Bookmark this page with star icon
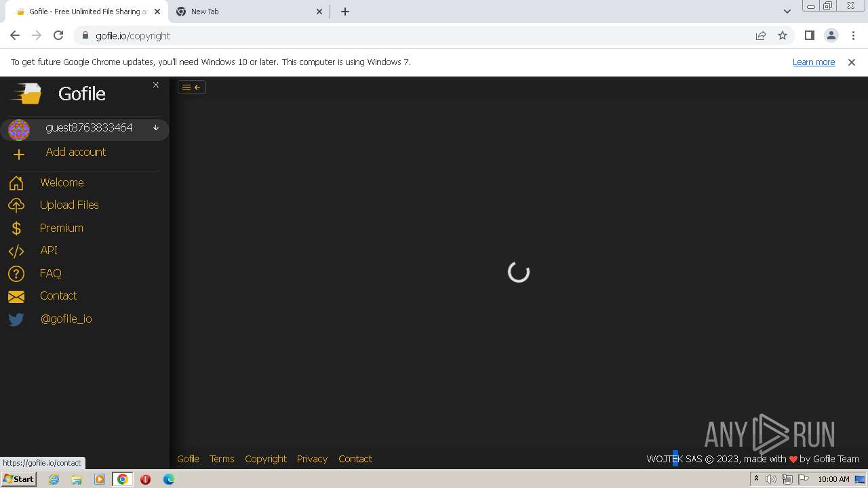The image size is (868, 488). pyautogui.click(x=783, y=35)
